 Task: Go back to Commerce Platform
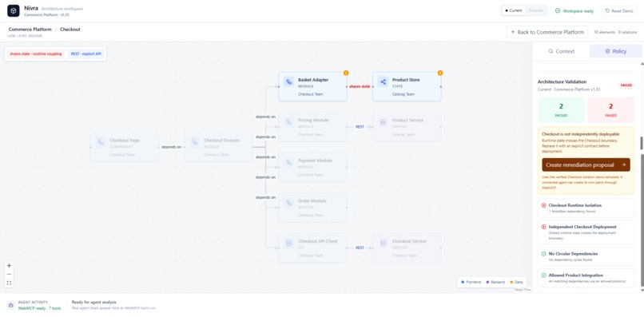click(547, 32)
